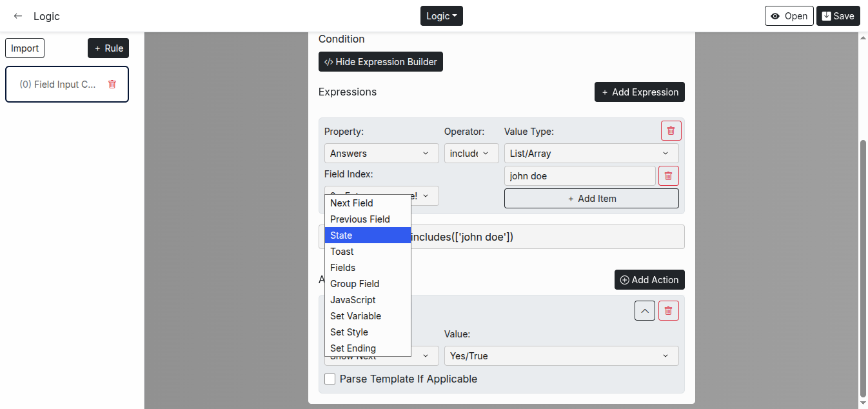868x409 pixels.
Task: Hide the Expression Builder
Action: (380, 62)
